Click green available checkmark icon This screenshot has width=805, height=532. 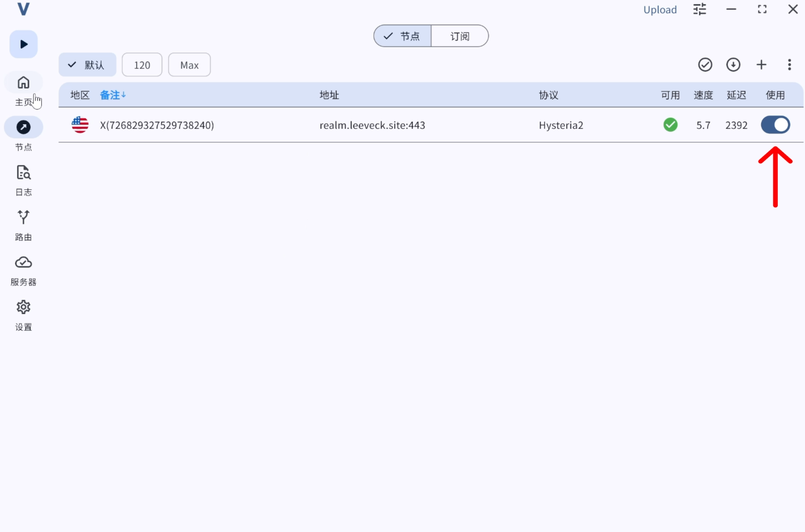coord(670,125)
